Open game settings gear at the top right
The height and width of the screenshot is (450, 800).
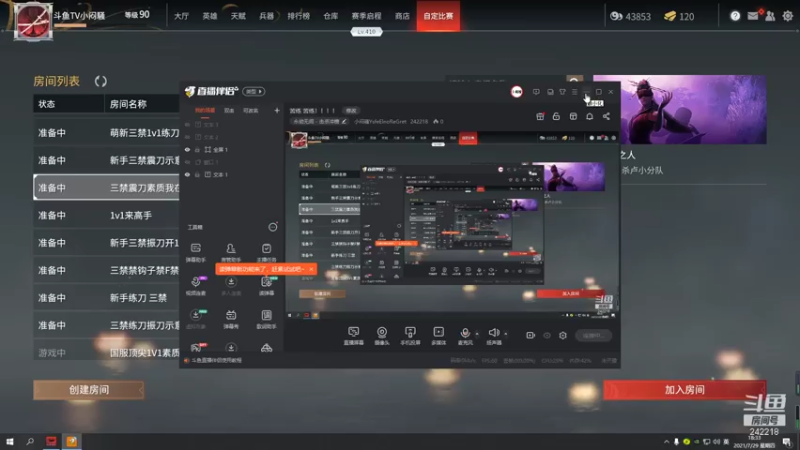(788, 16)
